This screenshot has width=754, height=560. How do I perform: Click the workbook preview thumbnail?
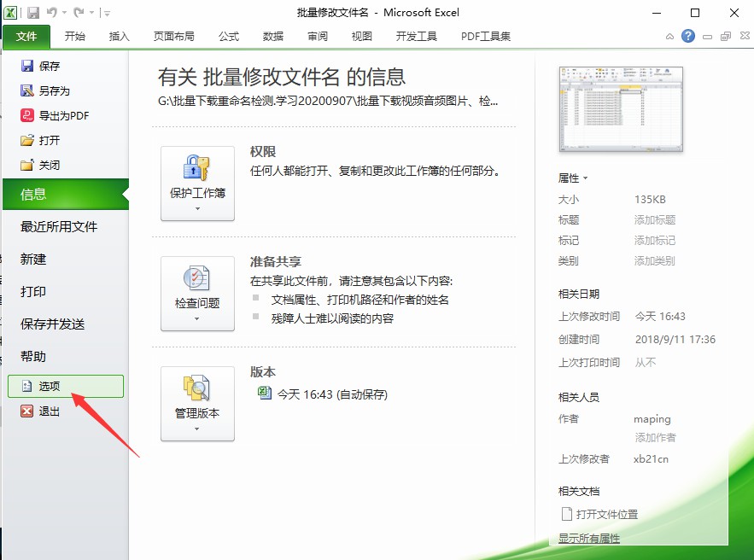[x=621, y=109]
